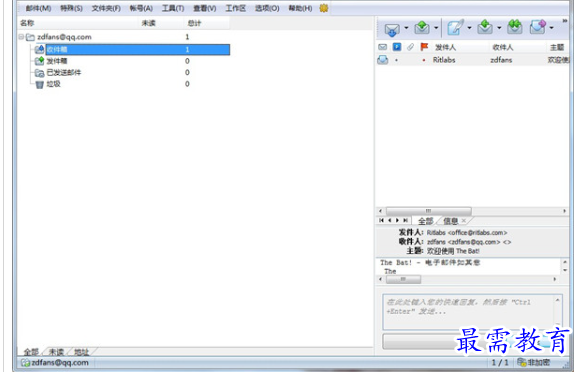The image size is (578, 372).
Task: Click the blue parked column header icon
Action: tap(397, 47)
